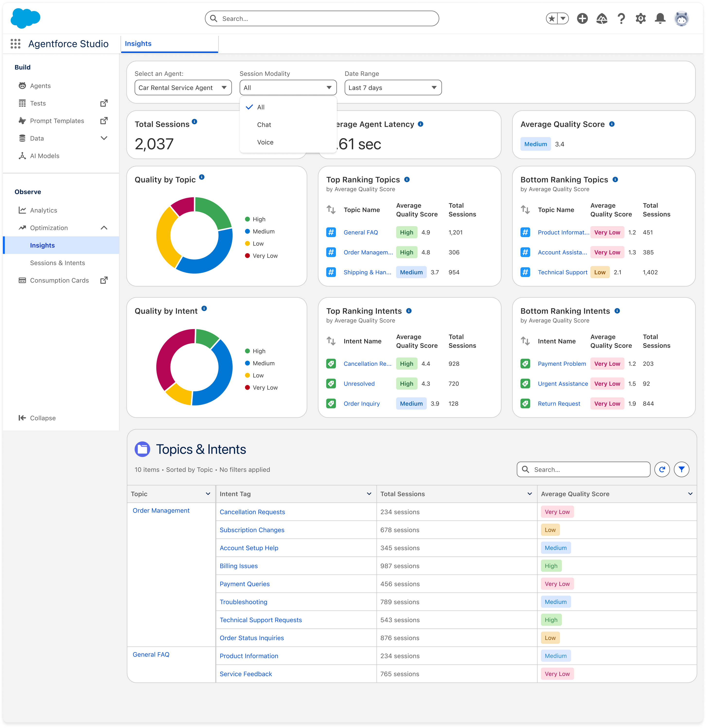Click the Top Ranking Topics info icon
This screenshot has width=706, height=728.
tap(407, 180)
